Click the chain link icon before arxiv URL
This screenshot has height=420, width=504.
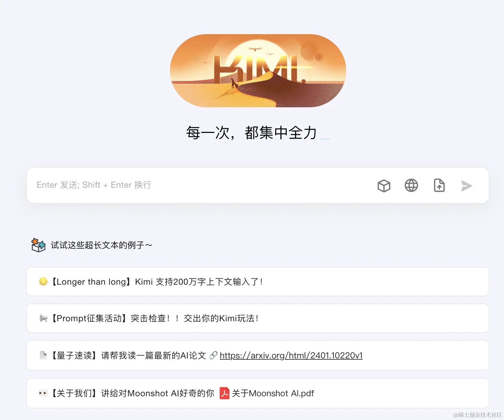[x=213, y=355]
